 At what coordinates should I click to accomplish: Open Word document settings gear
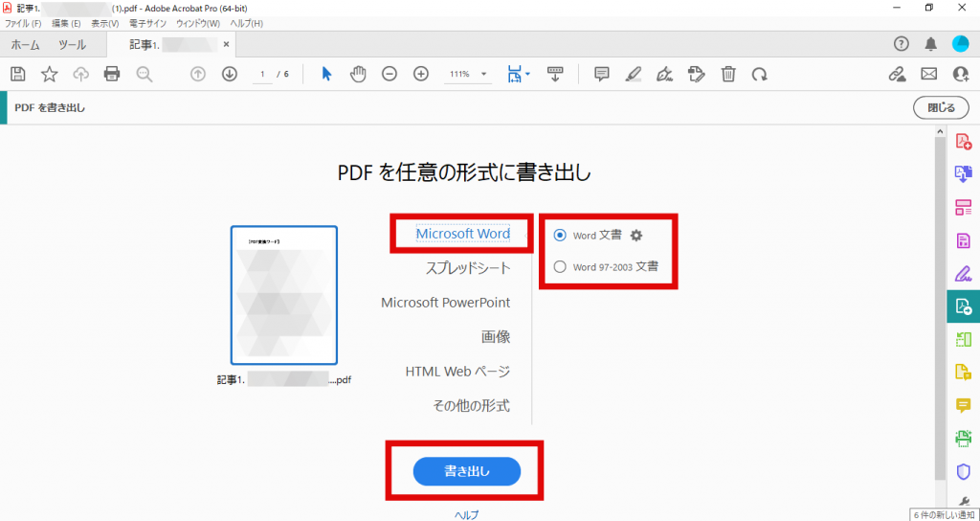point(636,236)
